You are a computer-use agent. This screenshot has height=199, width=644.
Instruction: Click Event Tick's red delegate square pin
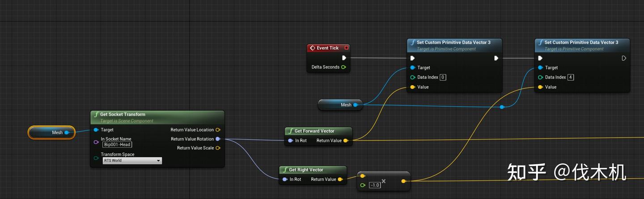[346, 48]
